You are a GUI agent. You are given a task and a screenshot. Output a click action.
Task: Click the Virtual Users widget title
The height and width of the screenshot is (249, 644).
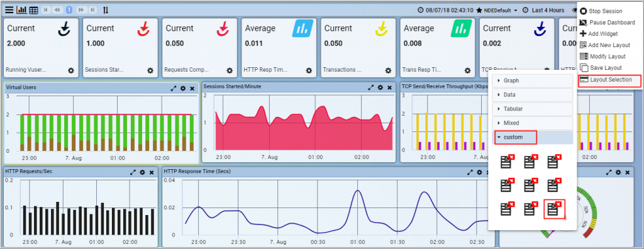[x=21, y=87]
